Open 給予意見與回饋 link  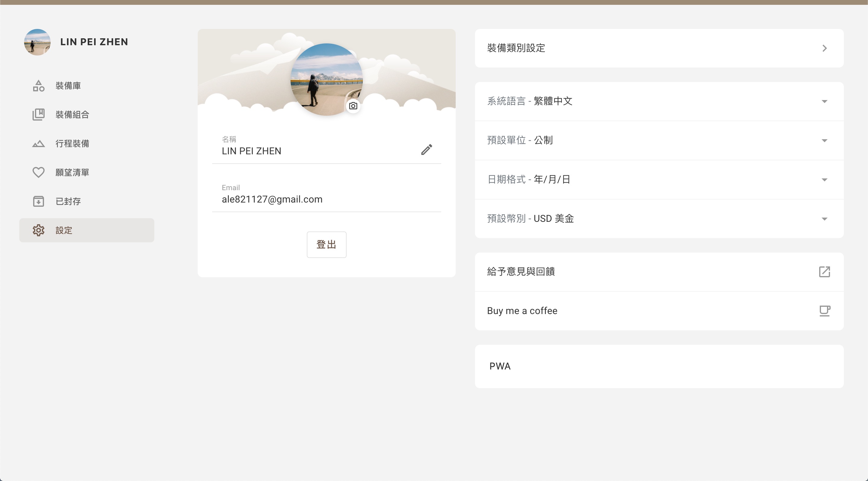point(659,272)
